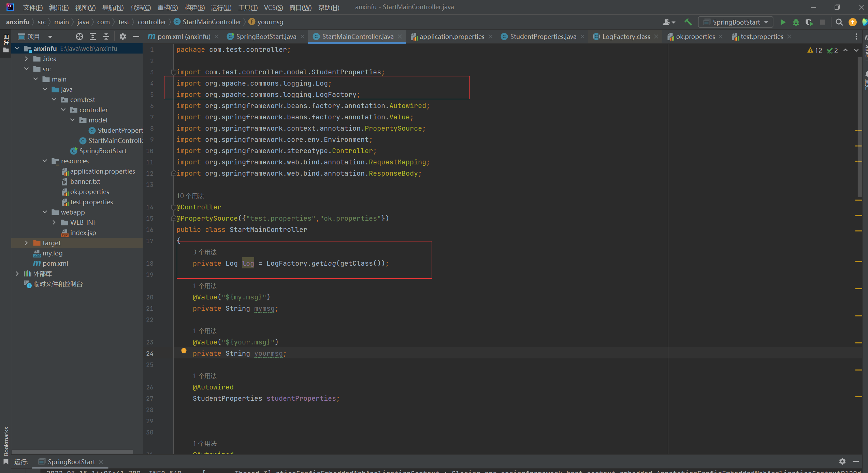Expand all in project tree toolbar
The width and height of the screenshot is (868, 473).
click(x=93, y=36)
